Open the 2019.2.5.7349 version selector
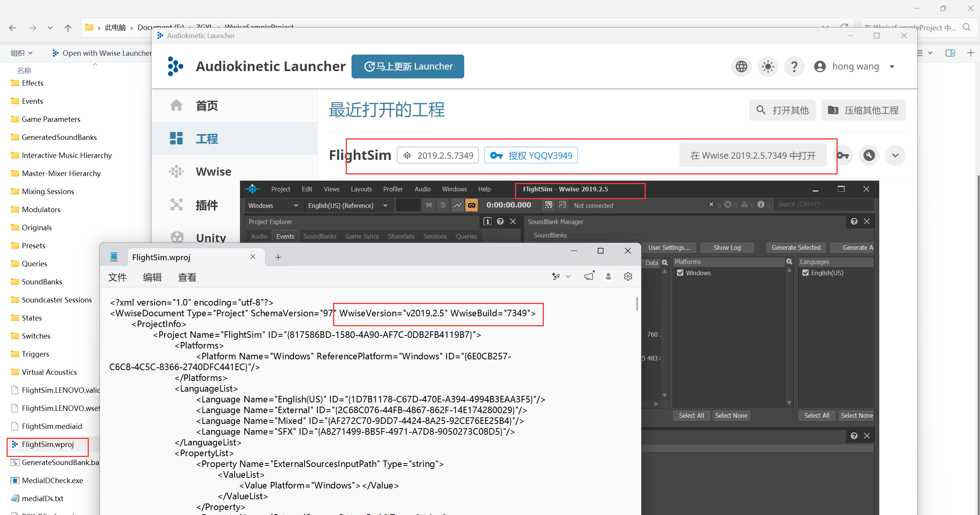The image size is (980, 515). click(x=438, y=155)
